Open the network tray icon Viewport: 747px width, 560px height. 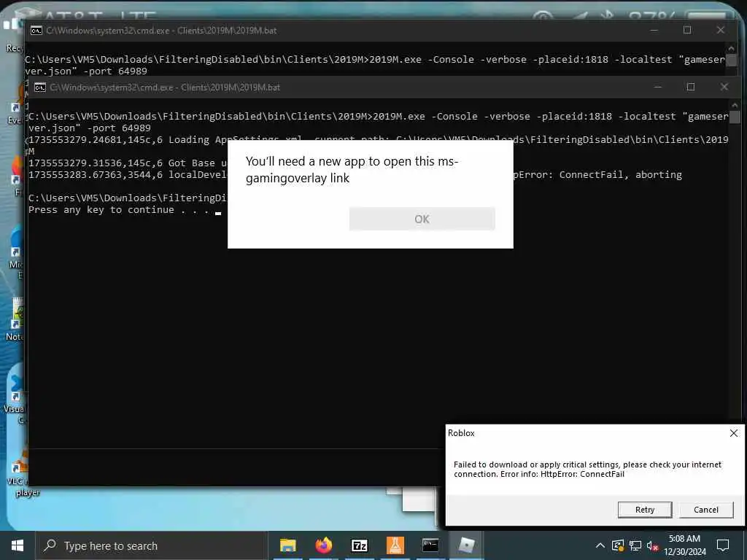point(635,545)
